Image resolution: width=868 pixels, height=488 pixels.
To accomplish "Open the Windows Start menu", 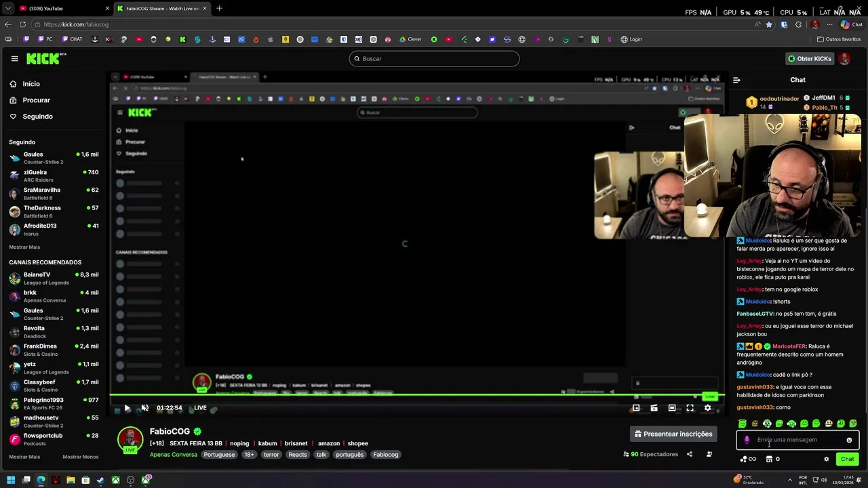I will [11, 481].
